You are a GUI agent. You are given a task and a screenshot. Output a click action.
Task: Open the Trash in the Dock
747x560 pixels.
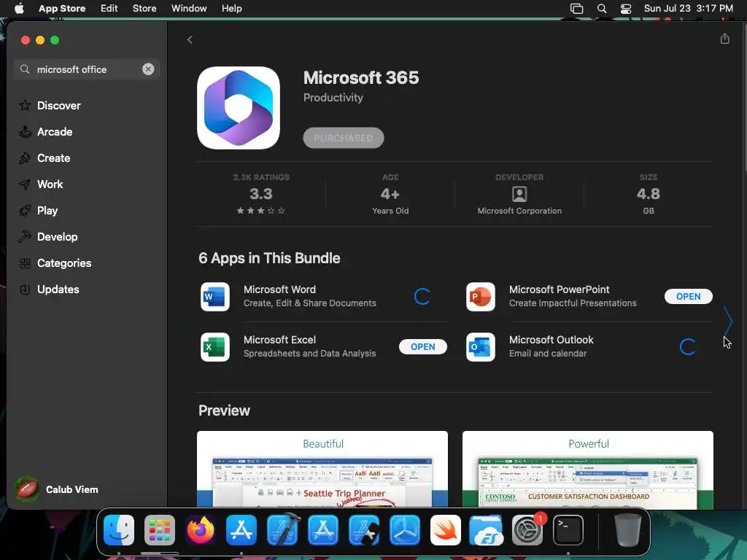(x=627, y=530)
